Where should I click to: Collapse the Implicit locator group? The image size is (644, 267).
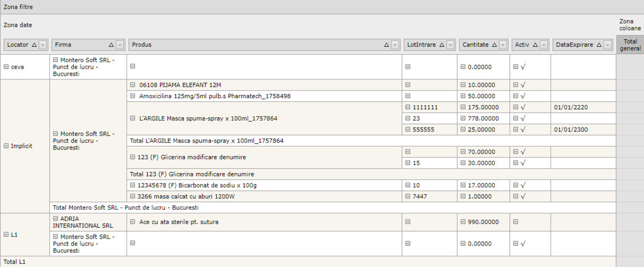tap(6, 146)
